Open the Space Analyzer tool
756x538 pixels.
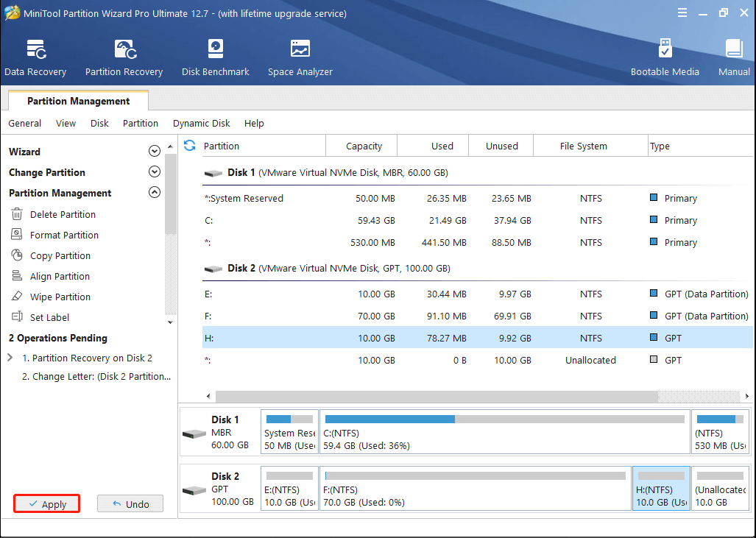point(300,58)
